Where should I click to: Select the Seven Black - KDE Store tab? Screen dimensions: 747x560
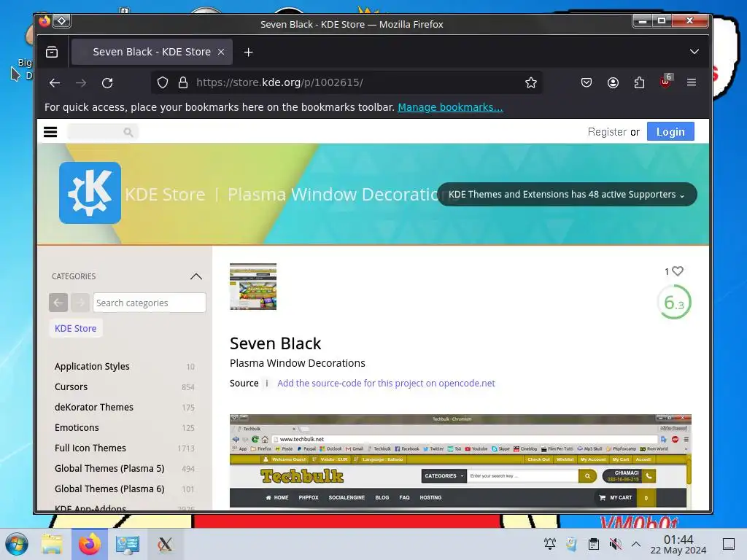tap(152, 52)
